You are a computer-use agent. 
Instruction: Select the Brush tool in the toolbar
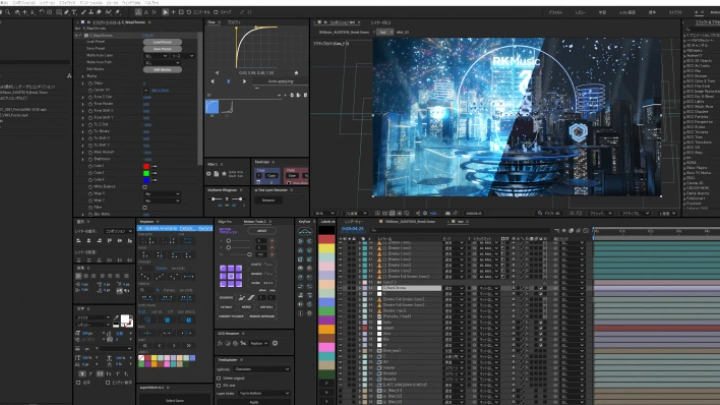coord(83,12)
